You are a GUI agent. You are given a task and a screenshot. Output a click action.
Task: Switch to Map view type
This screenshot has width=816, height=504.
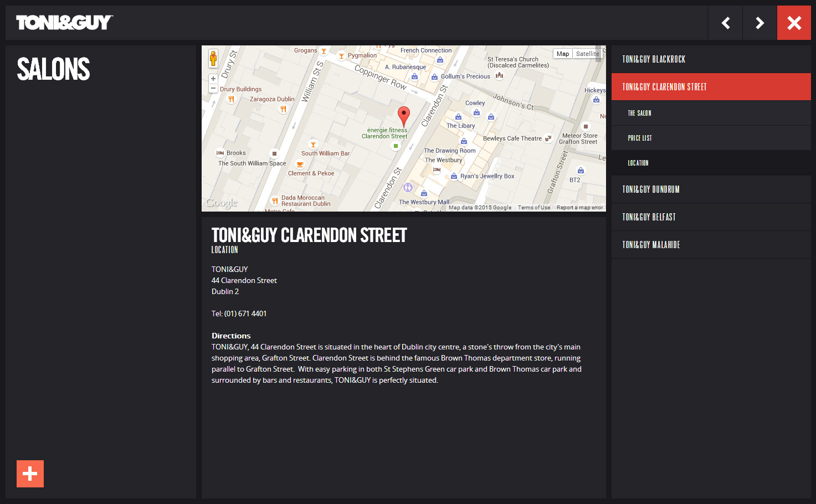(563, 54)
